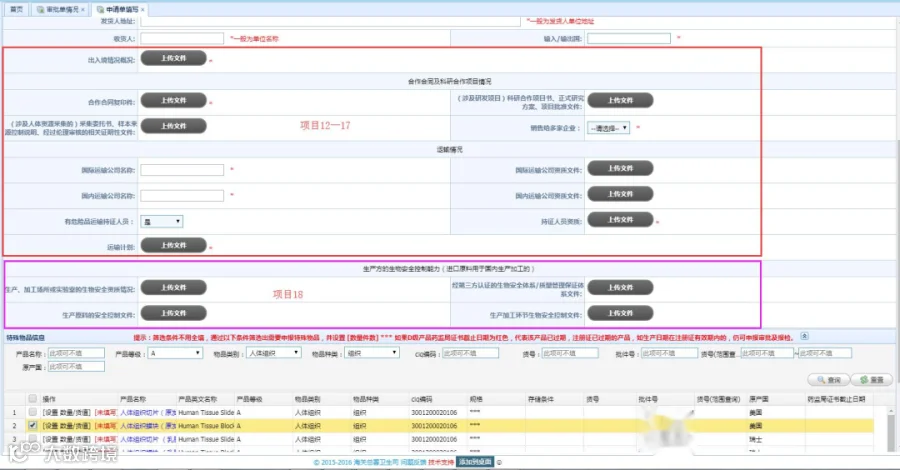Click the 重置 reset button
The height and width of the screenshot is (470, 900).
pos(872,380)
